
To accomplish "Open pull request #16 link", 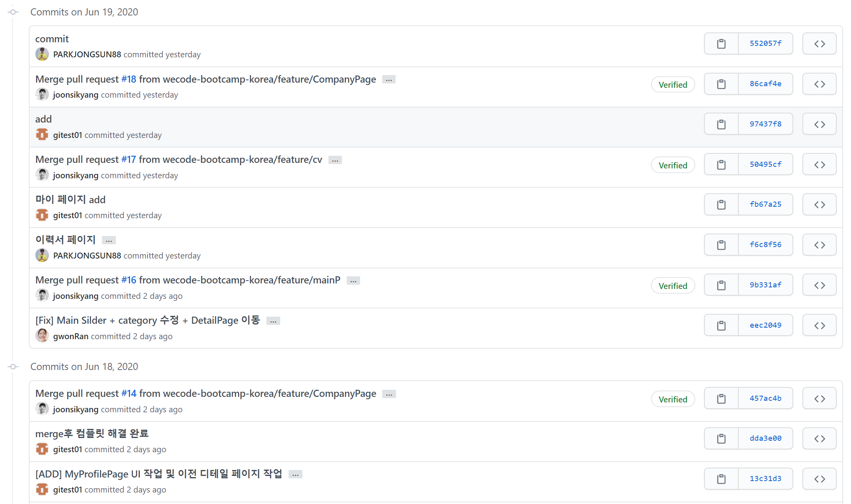I will [x=128, y=280].
